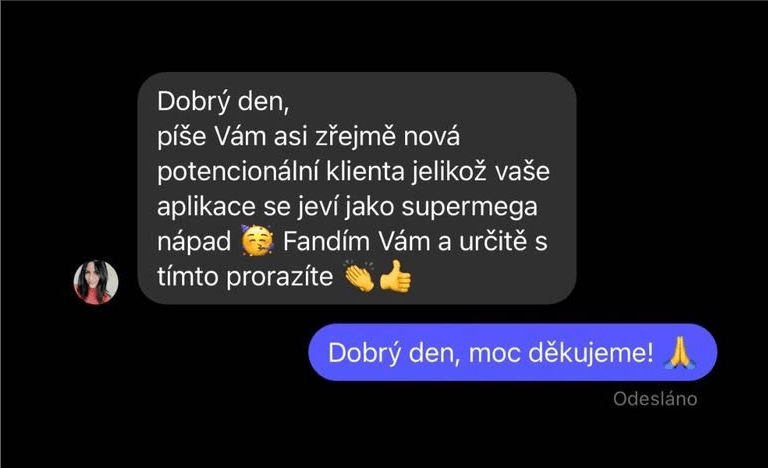Tap the folded hands emoji in purple bubble
The width and height of the screenshot is (768, 468).
tap(680, 352)
